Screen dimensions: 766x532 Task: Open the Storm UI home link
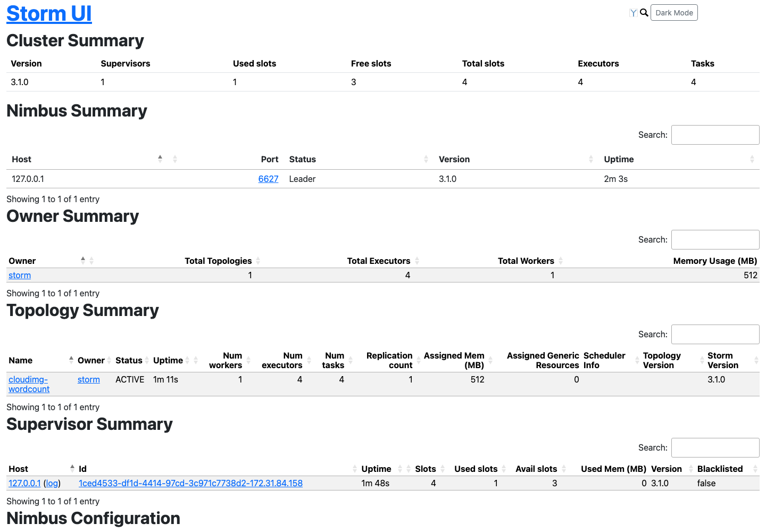pyautogui.click(x=49, y=13)
